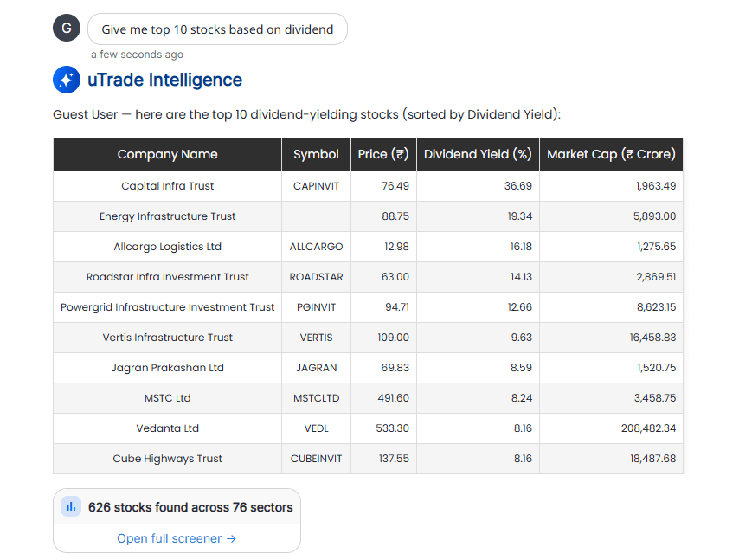Click the 8,623.15 market cap value
Viewport: 739px width, 560px height.
[x=656, y=307]
